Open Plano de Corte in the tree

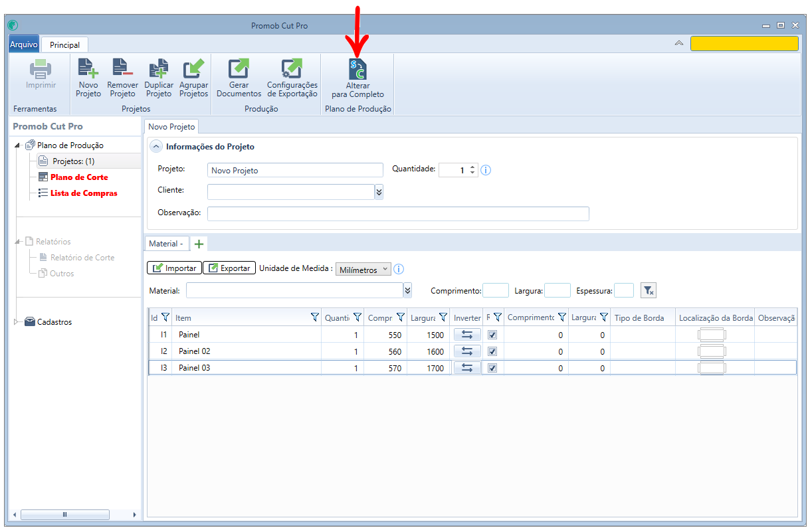tap(79, 177)
